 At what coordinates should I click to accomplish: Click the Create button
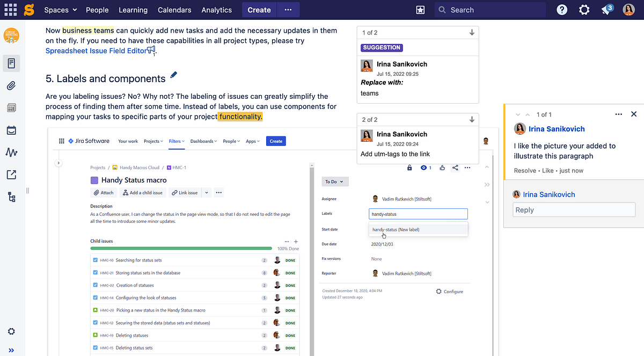(x=259, y=10)
